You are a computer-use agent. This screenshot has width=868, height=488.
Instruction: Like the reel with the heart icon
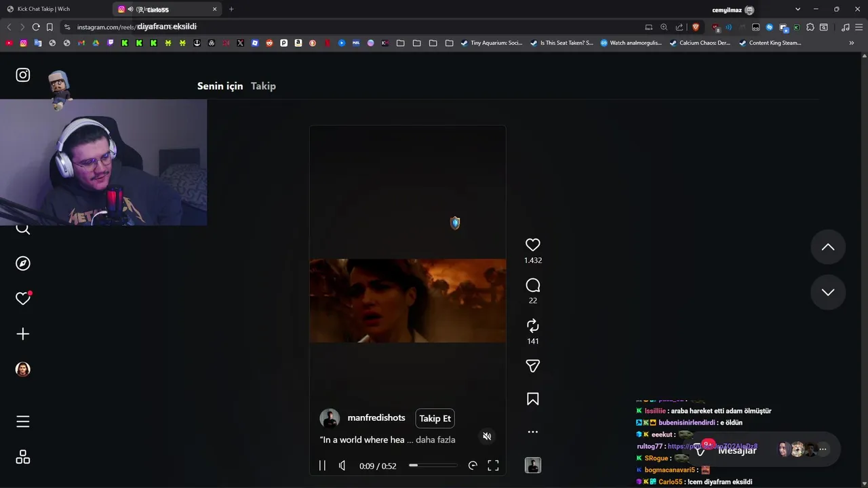(x=533, y=245)
